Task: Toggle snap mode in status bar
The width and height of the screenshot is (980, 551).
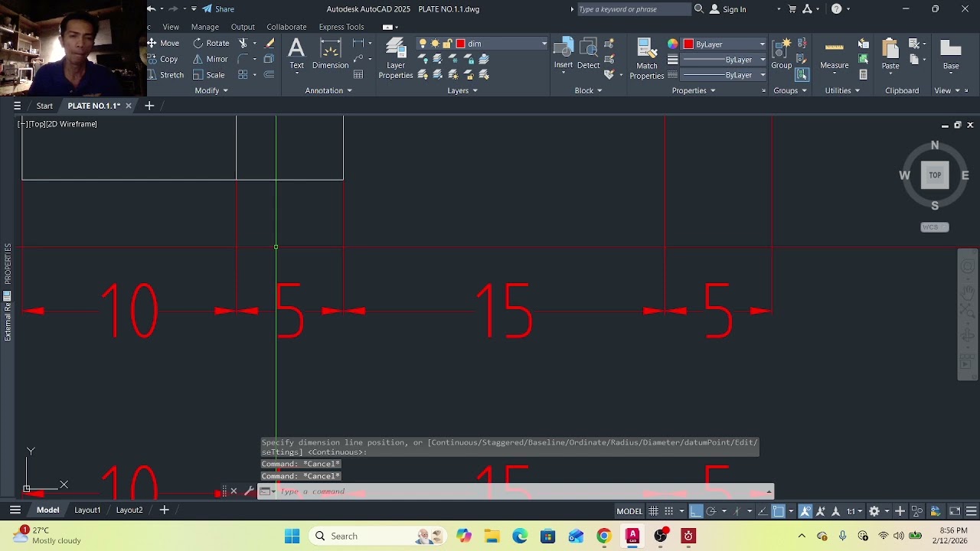Action: pyautogui.click(x=669, y=511)
